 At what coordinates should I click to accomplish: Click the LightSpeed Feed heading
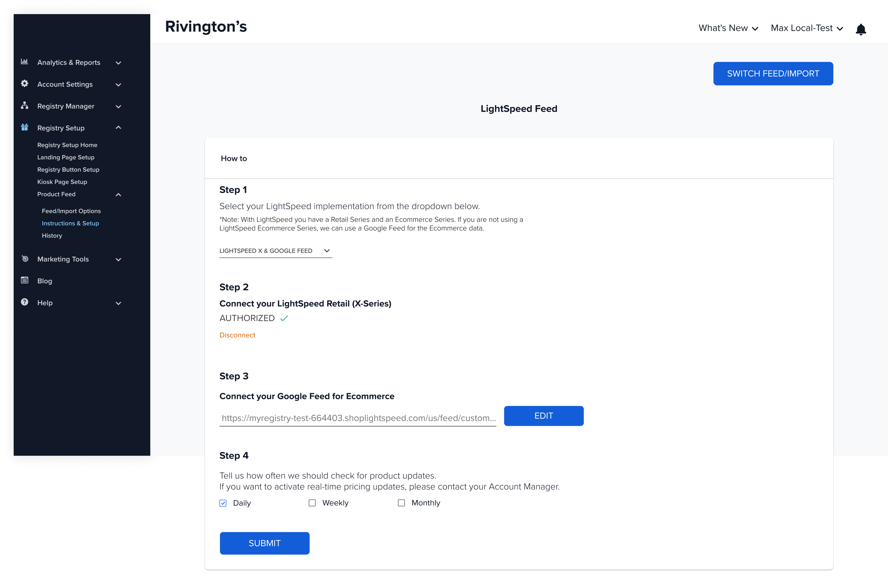[519, 109]
